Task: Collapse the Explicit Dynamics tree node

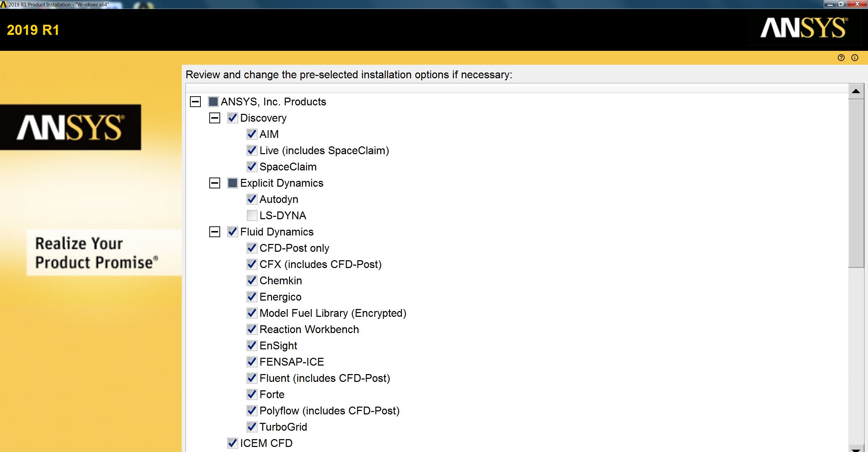Action: (x=215, y=183)
